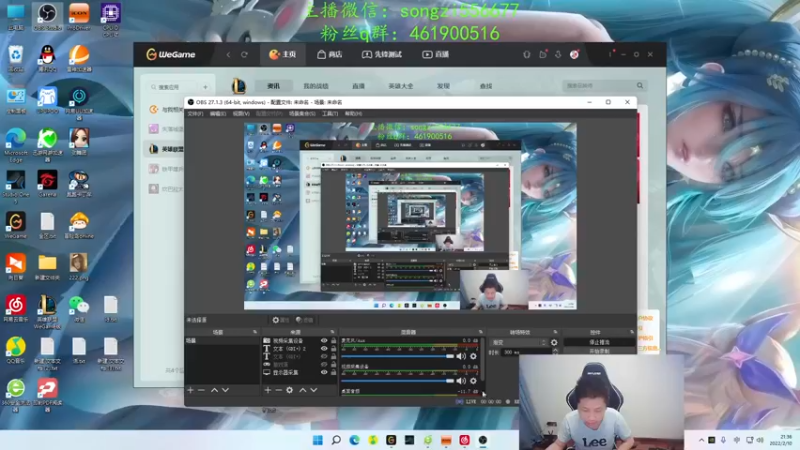Open OBS 工具 menu

click(x=330, y=114)
